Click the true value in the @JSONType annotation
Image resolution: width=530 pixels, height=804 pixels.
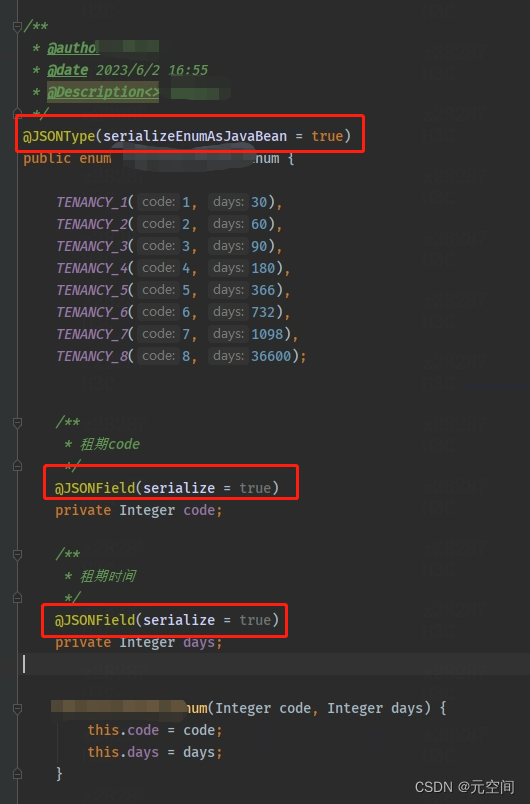click(x=327, y=136)
